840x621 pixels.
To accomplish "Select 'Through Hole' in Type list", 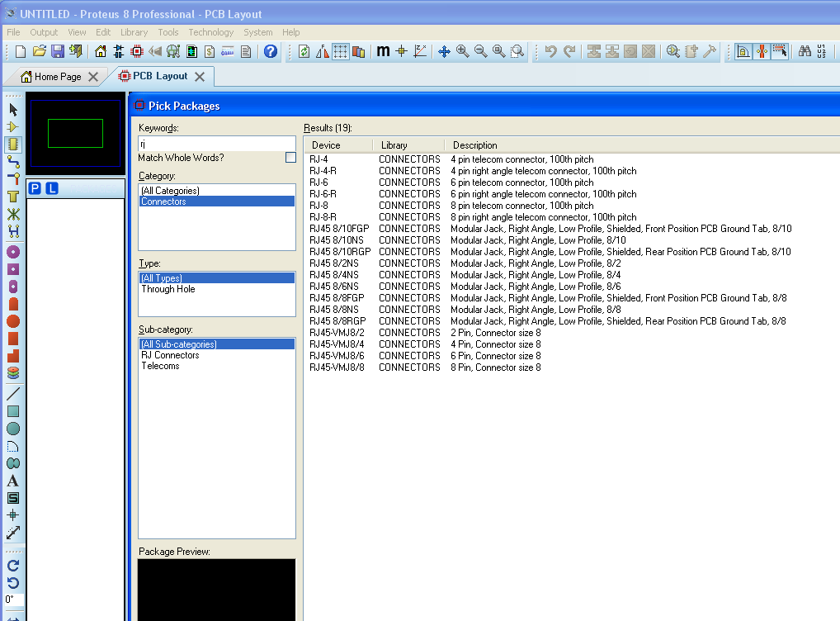I will tap(217, 289).
